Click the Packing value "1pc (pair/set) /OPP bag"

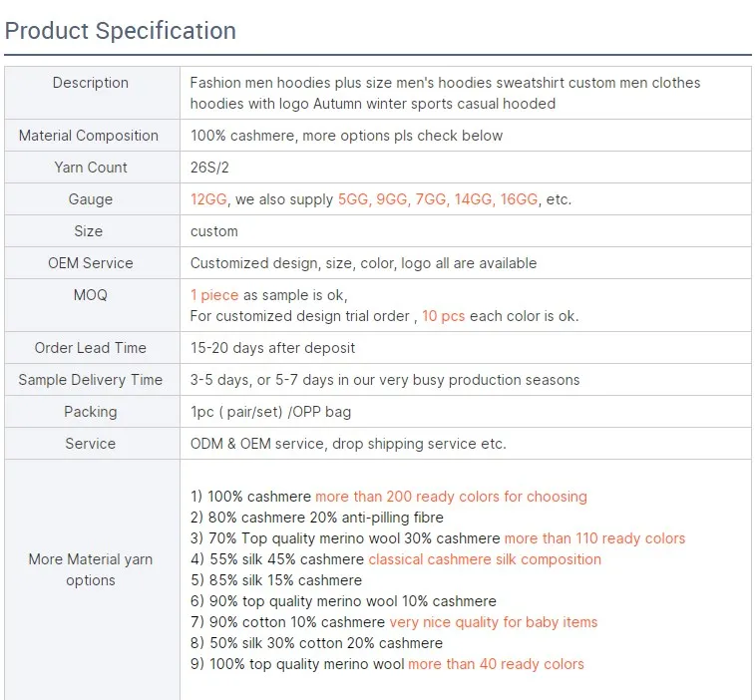270,412
